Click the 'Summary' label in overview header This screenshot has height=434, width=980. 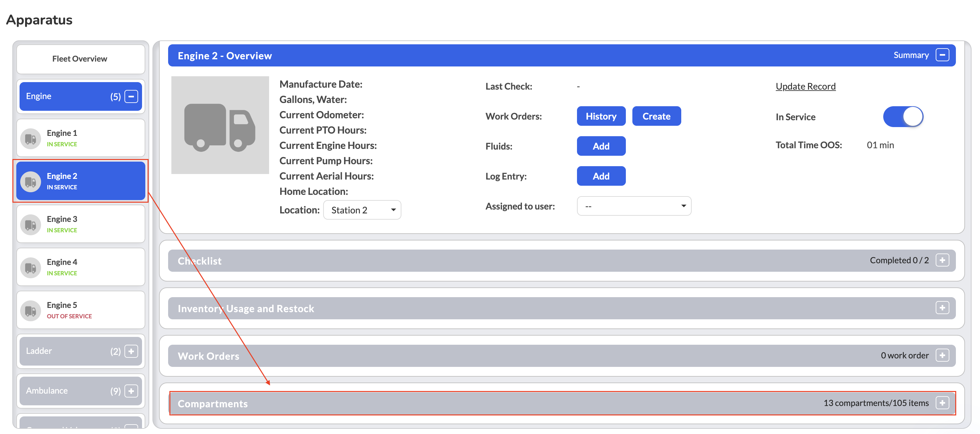pos(911,55)
